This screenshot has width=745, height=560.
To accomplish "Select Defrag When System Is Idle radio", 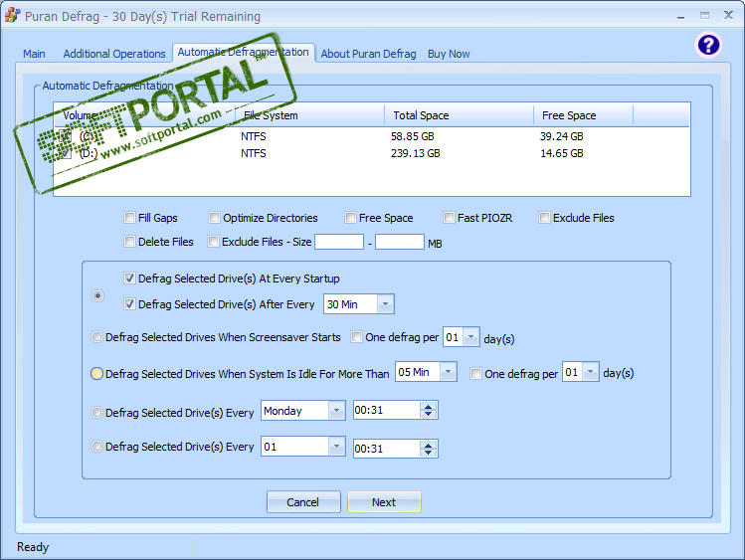I will [96, 374].
